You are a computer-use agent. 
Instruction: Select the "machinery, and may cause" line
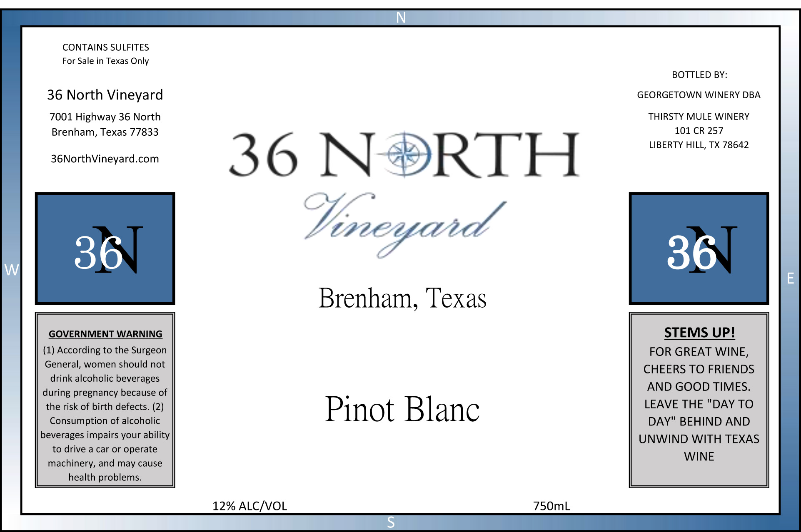pyautogui.click(x=105, y=463)
